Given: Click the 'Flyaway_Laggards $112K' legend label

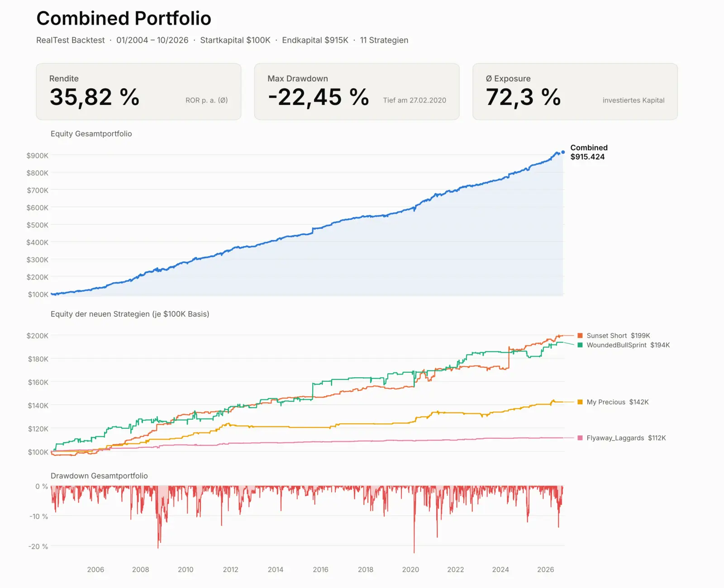Looking at the screenshot, I should point(626,438).
